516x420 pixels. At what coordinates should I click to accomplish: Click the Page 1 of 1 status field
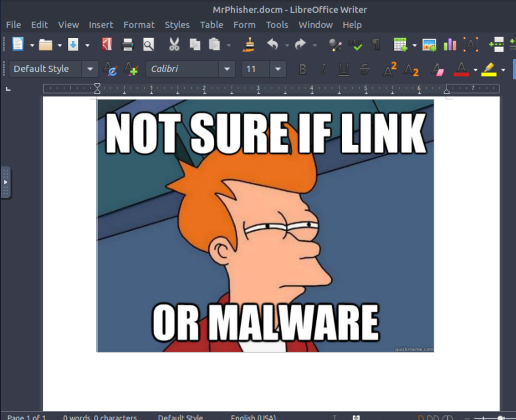[27, 417]
